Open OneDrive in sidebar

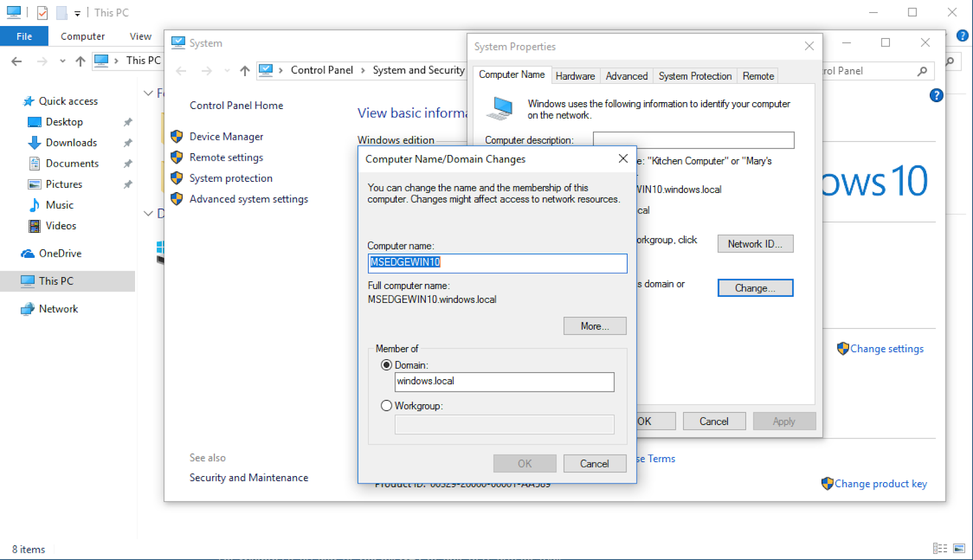coord(60,253)
